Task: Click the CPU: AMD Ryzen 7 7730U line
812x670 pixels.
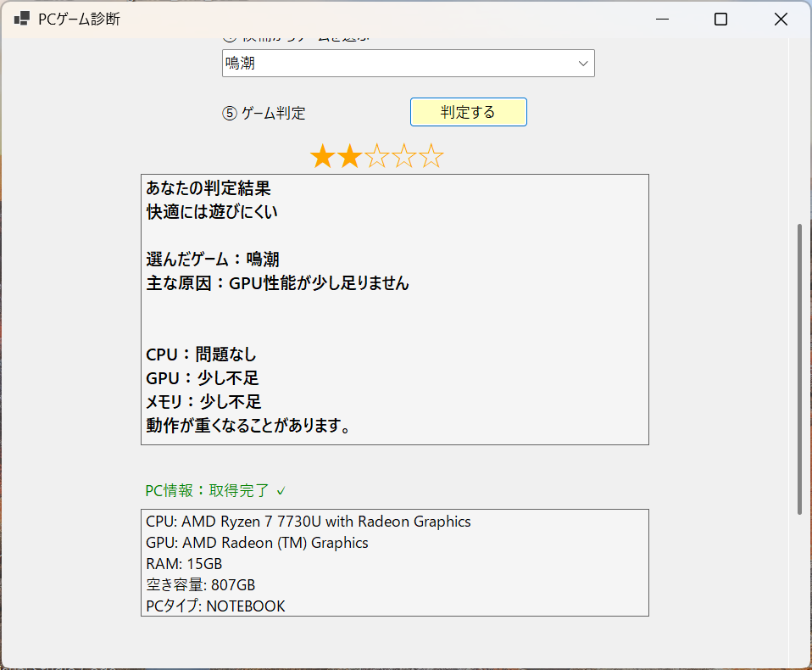Action: [309, 522]
